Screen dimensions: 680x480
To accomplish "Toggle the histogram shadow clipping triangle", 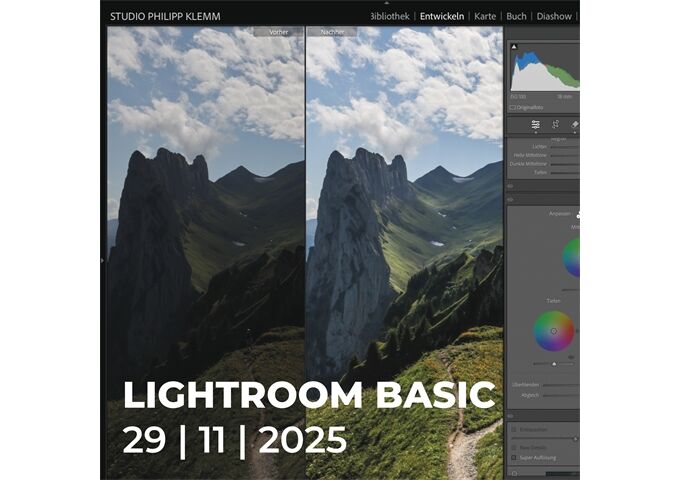I will click(x=514, y=46).
